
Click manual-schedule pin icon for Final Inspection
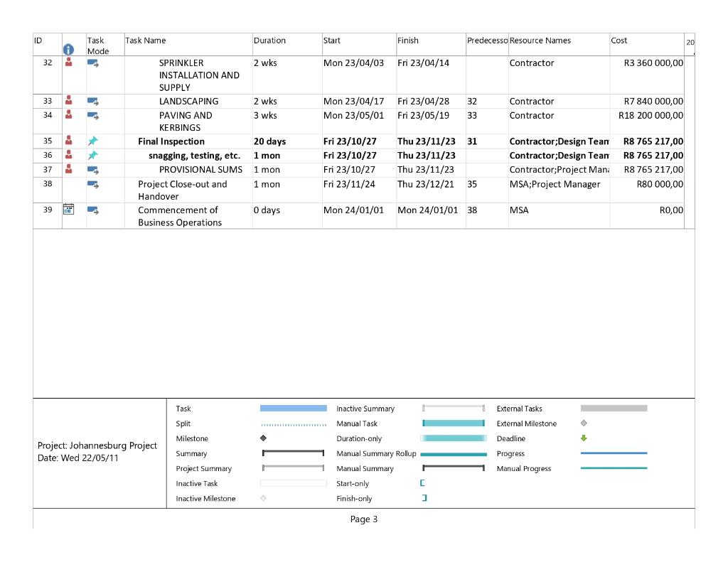[93, 141]
